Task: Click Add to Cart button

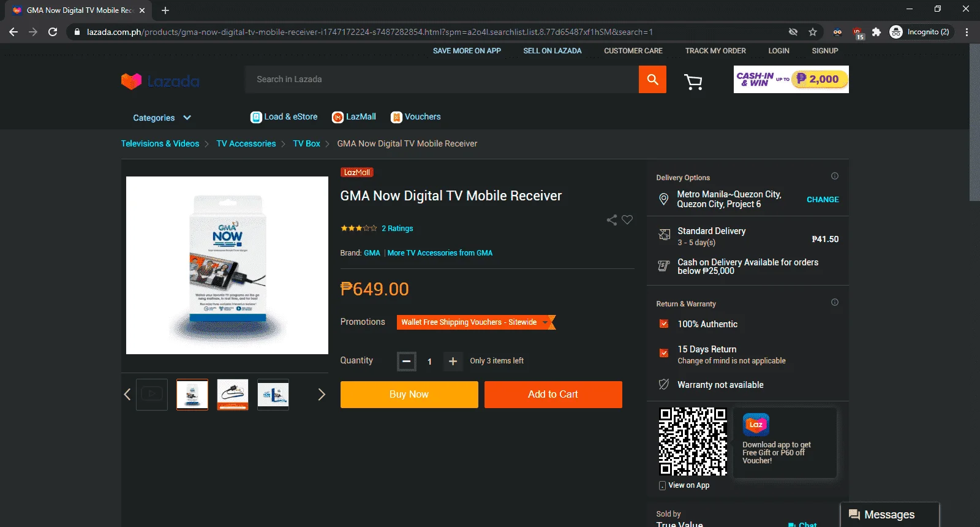Action: [x=553, y=395]
